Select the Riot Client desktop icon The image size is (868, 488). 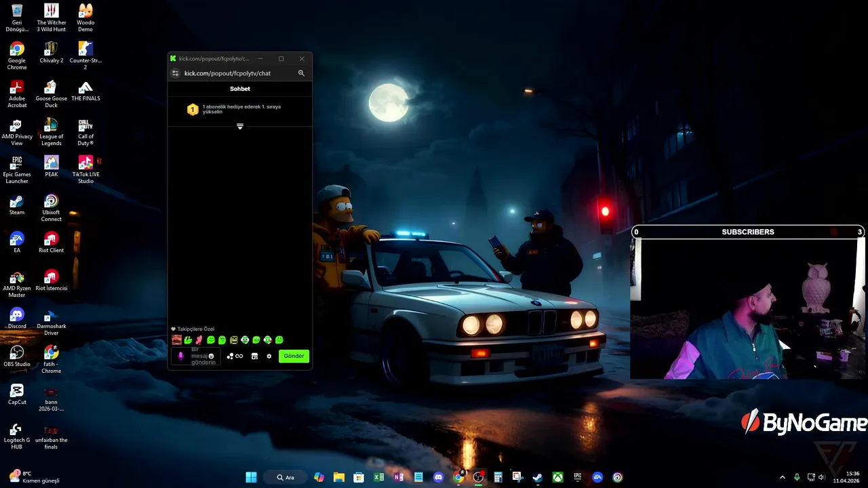click(52, 243)
